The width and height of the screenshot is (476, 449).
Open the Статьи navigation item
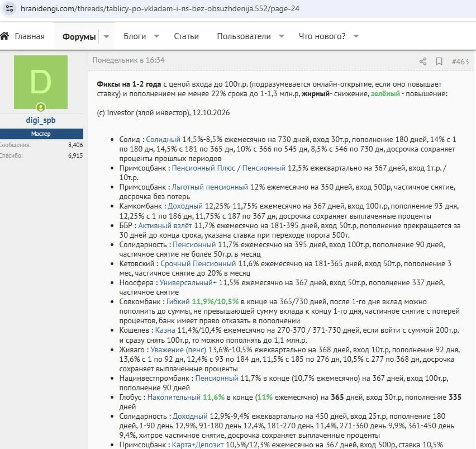186,36
